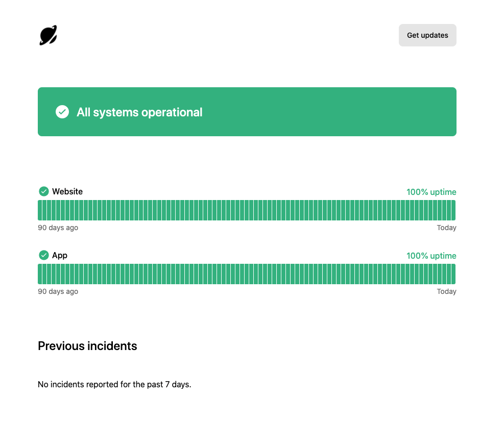Viewport: 504px width, 423px height.
Task: Click the No incidents reported message
Action: pyautogui.click(x=114, y=384)
